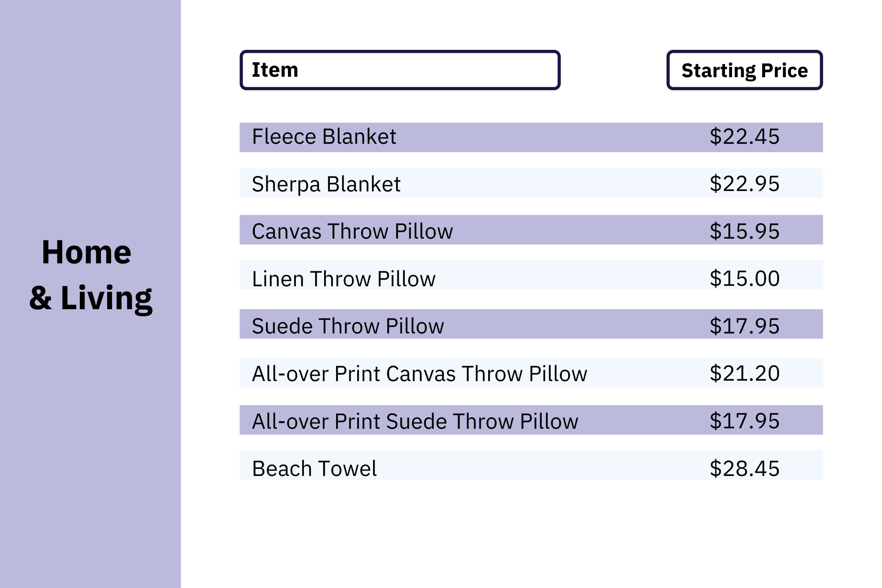Click the Suede Throw Pillow $17.95 price
This screenshot has height=588, width=882.
[x=744, y=326]
